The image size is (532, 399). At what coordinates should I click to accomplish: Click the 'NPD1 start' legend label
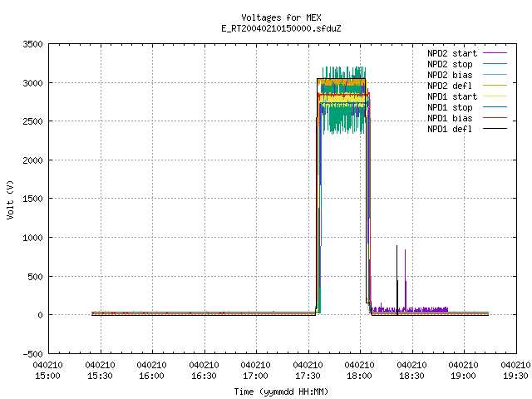452,96
